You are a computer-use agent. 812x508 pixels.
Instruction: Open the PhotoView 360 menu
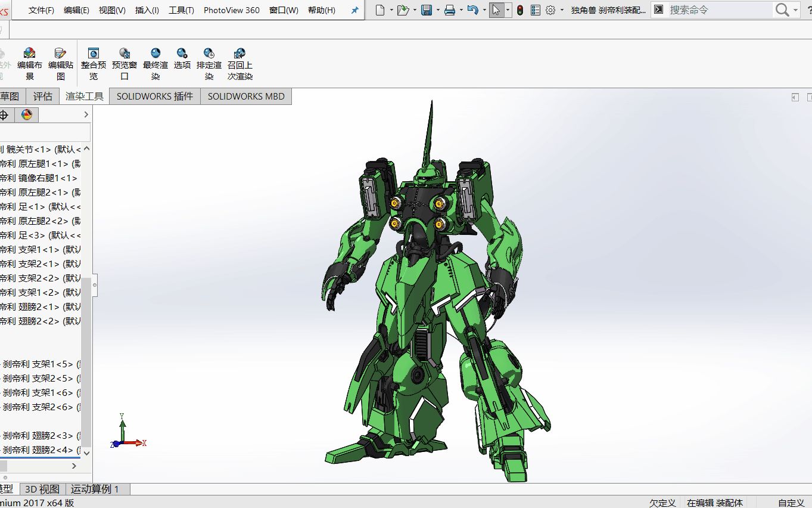[x=232, y=10]
